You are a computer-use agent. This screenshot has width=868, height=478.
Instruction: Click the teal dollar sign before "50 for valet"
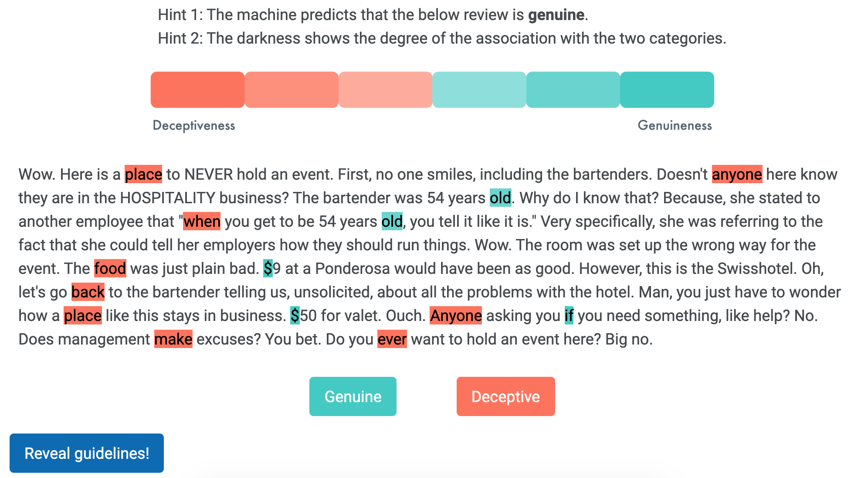(x=295, y=316)
